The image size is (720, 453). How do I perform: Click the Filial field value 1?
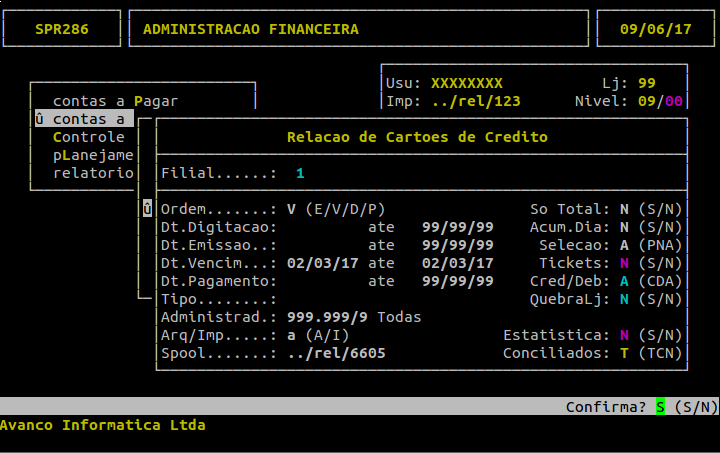click(300, 173)
